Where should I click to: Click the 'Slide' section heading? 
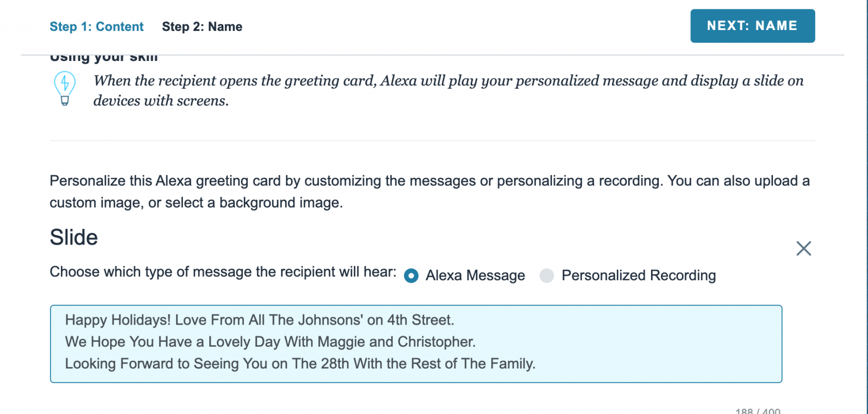tap(74, 237)
